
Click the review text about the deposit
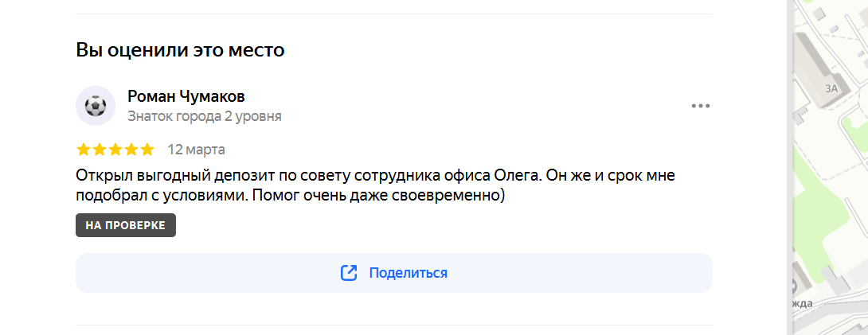point(375,185)
